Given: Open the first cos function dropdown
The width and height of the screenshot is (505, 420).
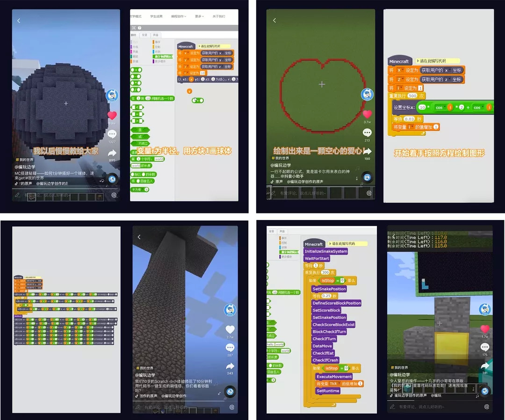Looking at the screenshot, I should tap(440, 107).
